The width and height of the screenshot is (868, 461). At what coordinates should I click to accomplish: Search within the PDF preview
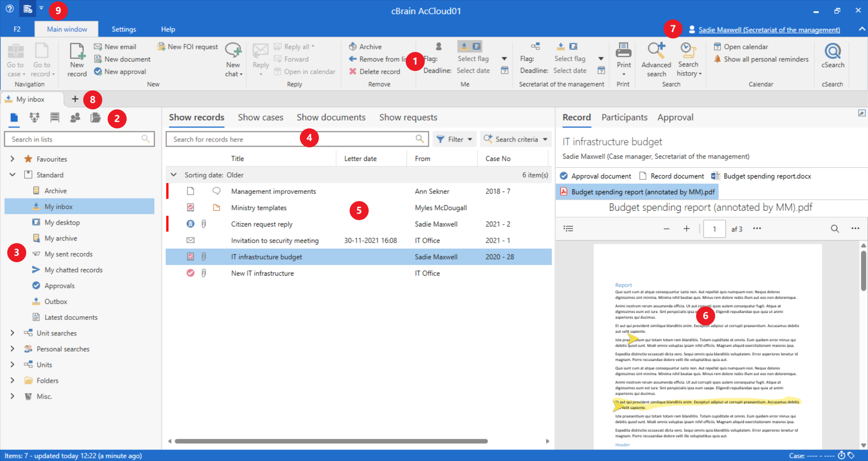point(835,229)
